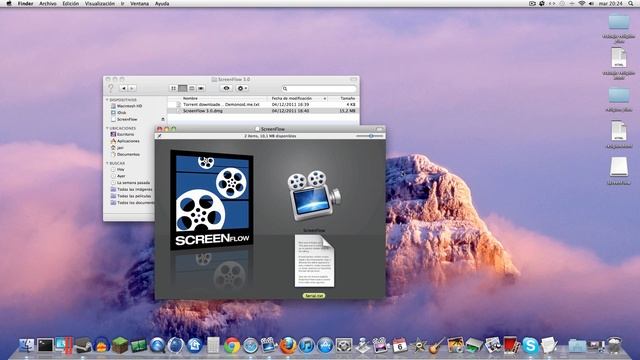Open the Action gear dropdown menu
The width and height of the screenshot is (640, 360).
pos(242,88)
